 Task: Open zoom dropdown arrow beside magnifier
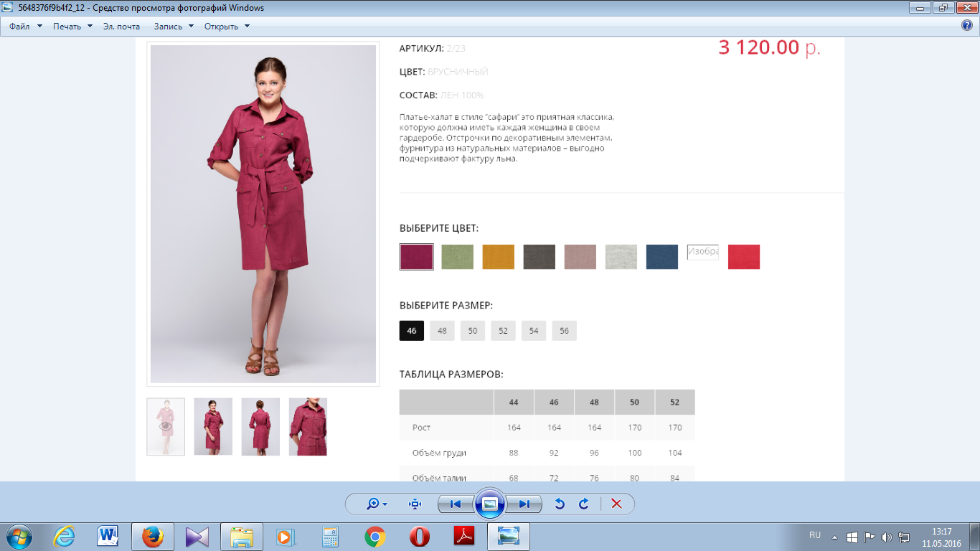385,504
